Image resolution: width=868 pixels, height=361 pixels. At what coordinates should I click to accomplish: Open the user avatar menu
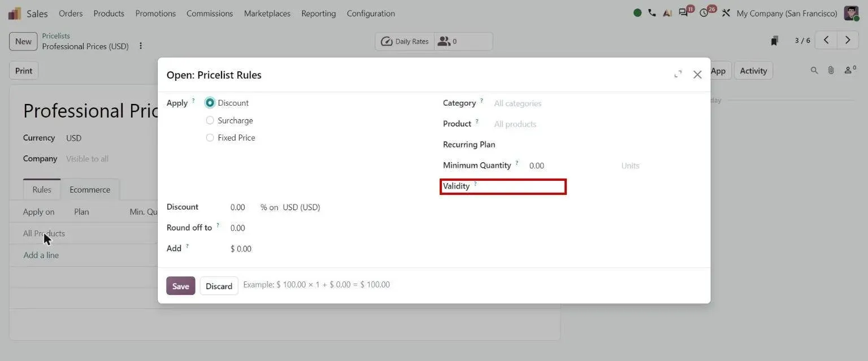point(851,13)
